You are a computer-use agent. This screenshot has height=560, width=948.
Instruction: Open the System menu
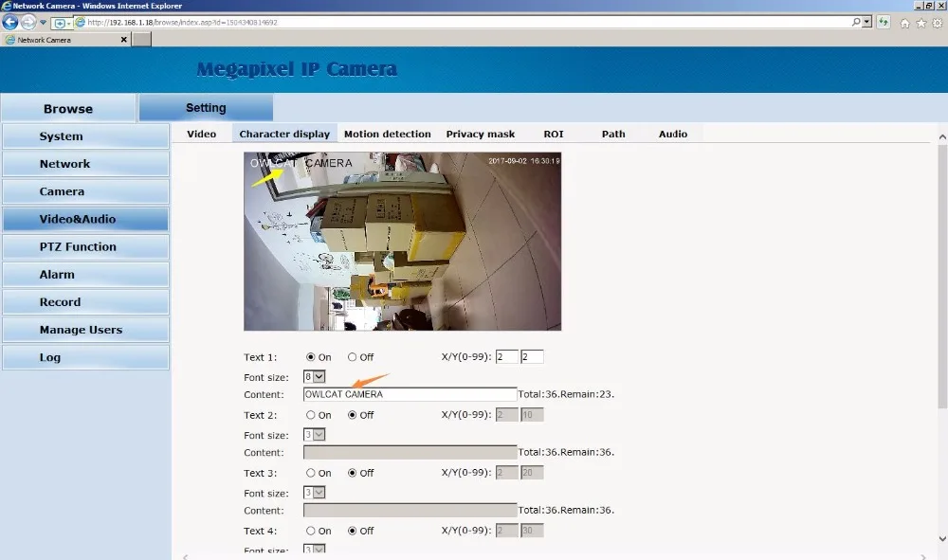85,136
